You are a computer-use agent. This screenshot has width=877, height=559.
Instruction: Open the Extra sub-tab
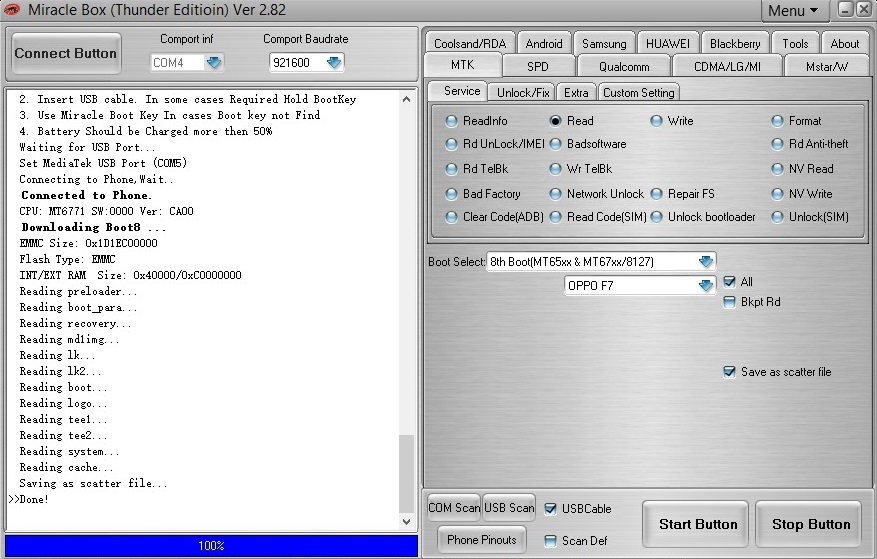coord(576,92)
